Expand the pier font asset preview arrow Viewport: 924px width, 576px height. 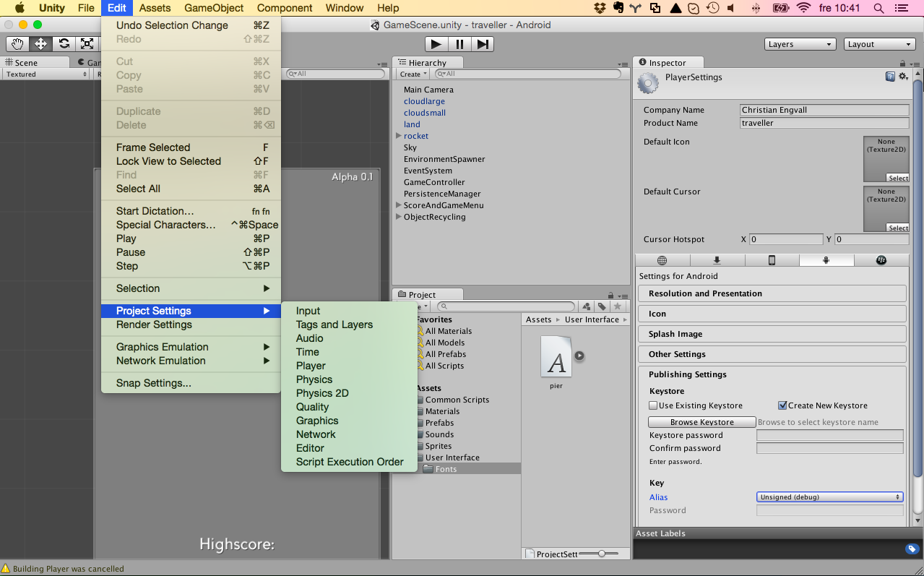point(579,356)
